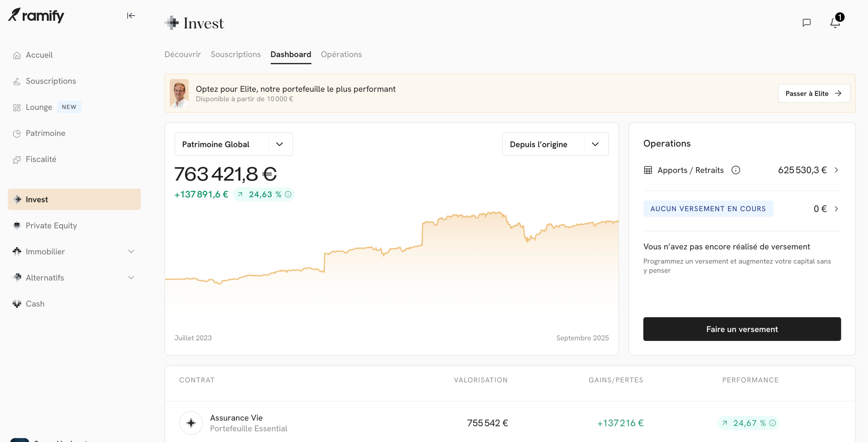Screen dimensions: 868x442
Task: Click the Passer à Elite button
Action: [x=813, y=93]
